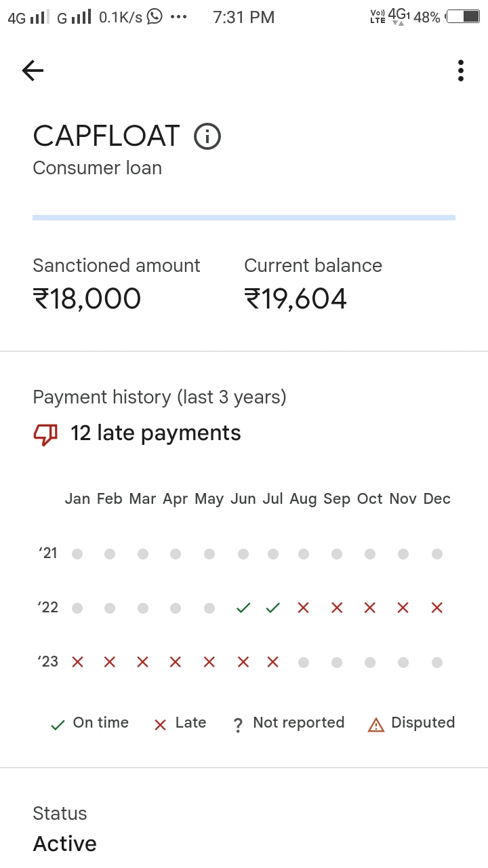Select the June '22 on-time checkmark

243,608
